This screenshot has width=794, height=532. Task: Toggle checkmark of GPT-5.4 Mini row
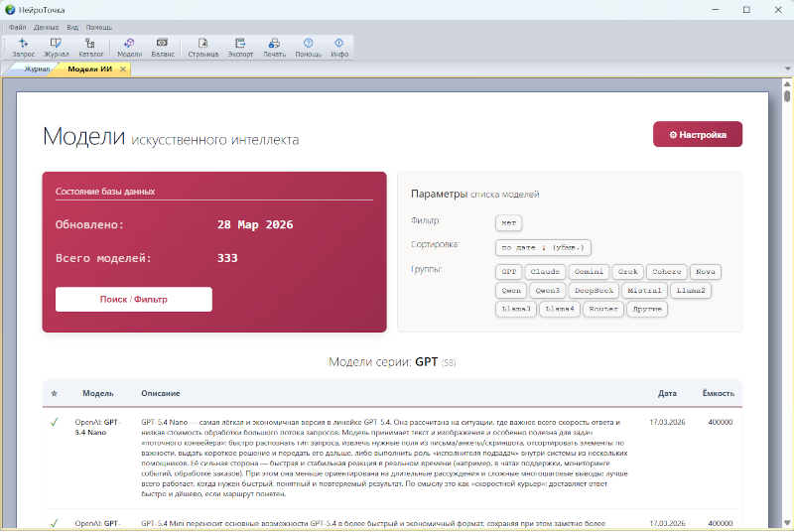[55, 523]
